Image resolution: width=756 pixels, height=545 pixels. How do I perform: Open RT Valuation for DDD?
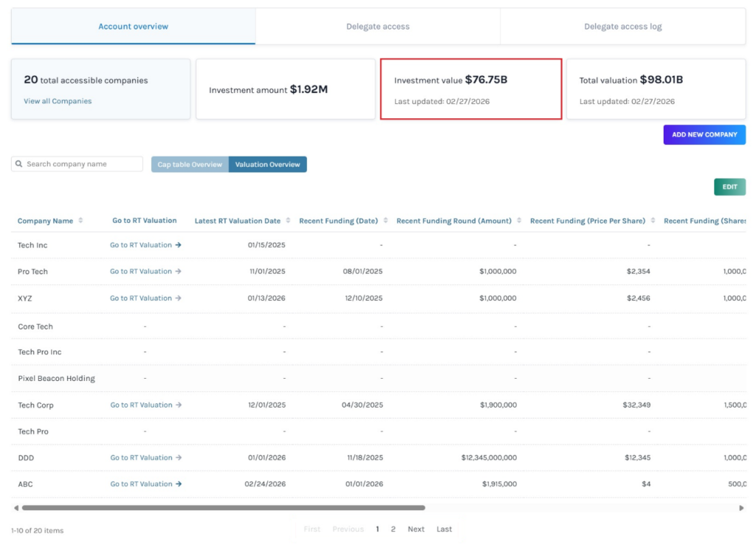tap(145, 457)
